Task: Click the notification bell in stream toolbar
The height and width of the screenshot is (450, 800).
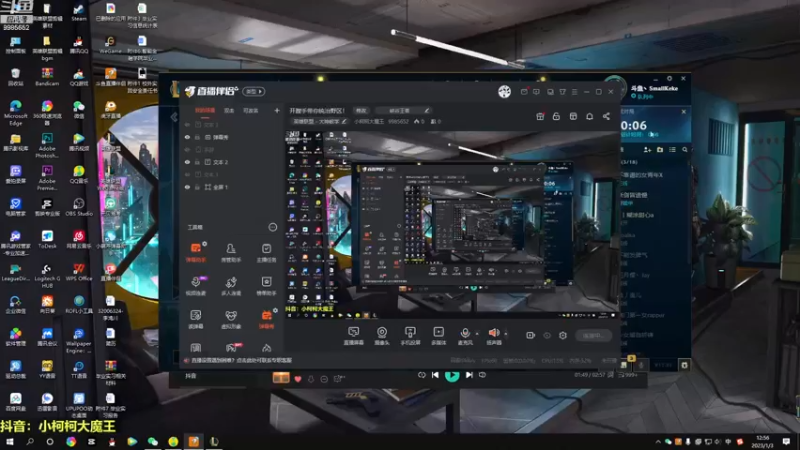Action: [x=589, y=116]
